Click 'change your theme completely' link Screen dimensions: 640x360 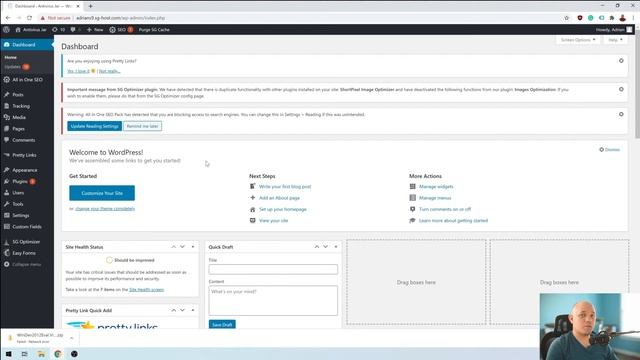coord(105,209)
